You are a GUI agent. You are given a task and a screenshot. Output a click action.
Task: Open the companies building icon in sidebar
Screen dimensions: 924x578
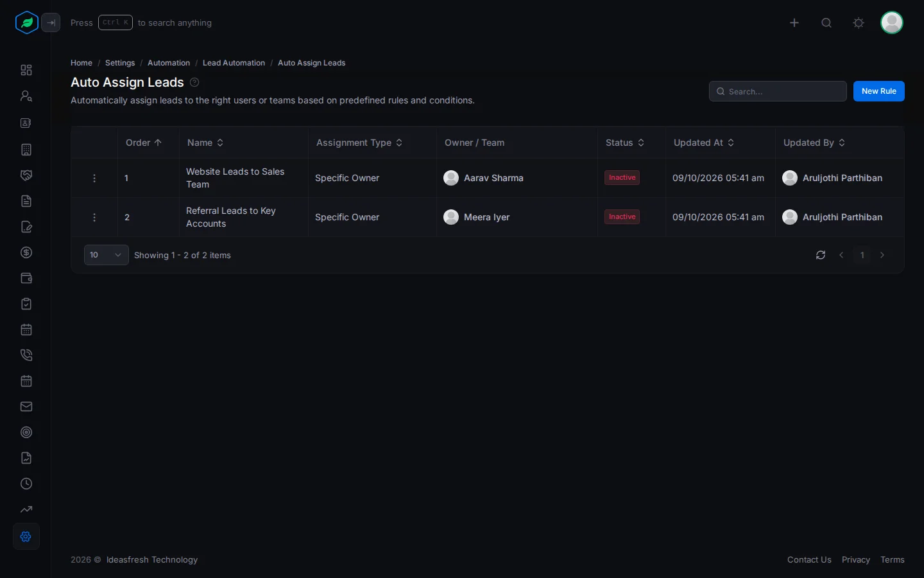tap(26, 150)
